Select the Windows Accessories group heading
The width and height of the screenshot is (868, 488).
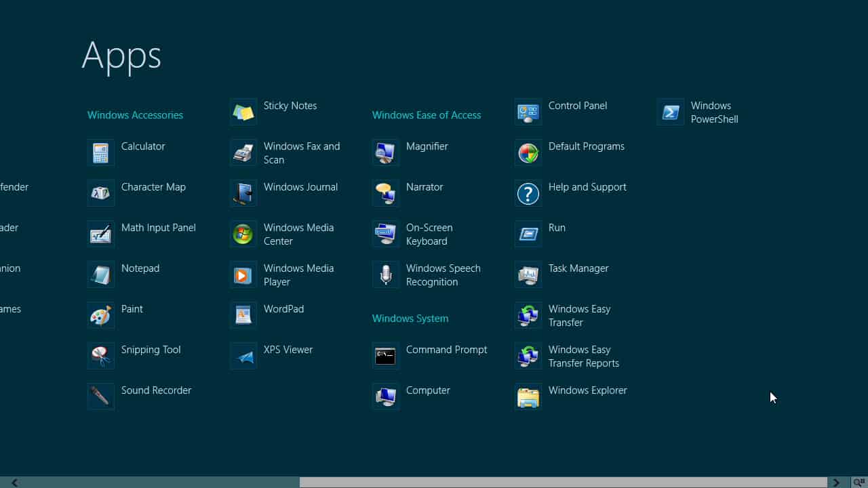135,115
